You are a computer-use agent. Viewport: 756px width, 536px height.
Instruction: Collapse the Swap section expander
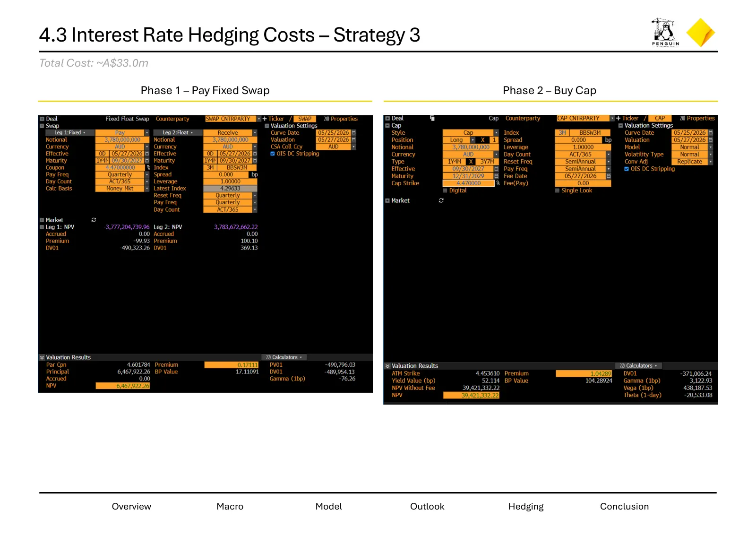pos(42,126)
